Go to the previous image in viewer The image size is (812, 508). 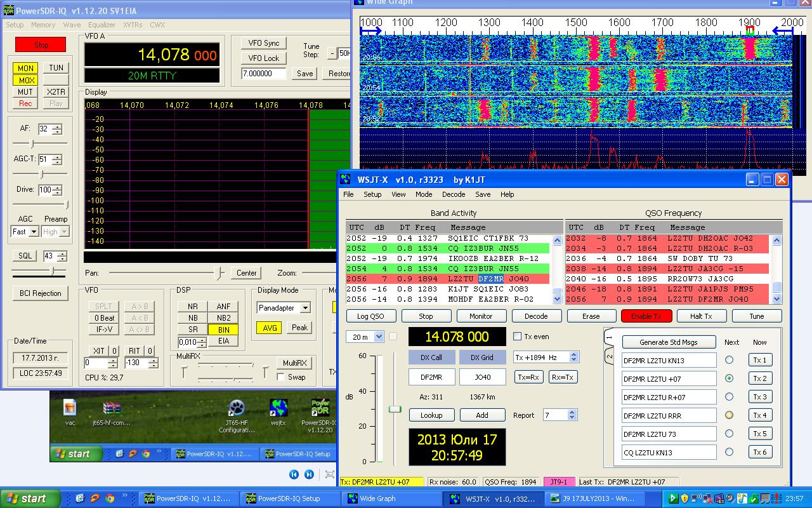coord(294,474)
